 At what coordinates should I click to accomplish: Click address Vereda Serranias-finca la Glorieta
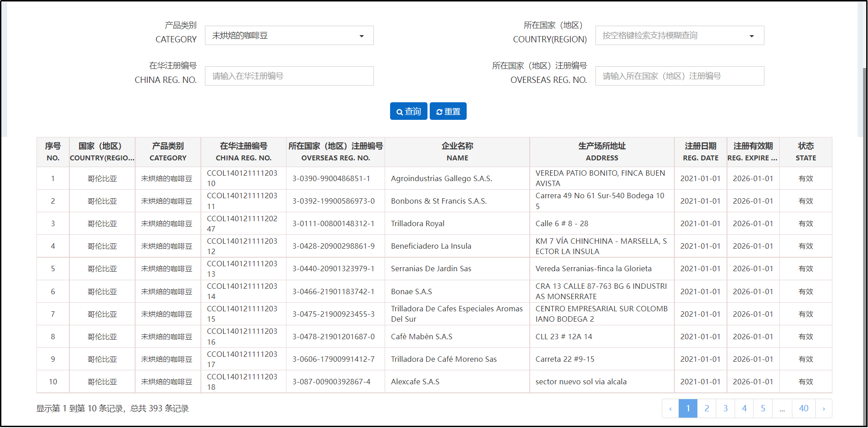[593, 269]
